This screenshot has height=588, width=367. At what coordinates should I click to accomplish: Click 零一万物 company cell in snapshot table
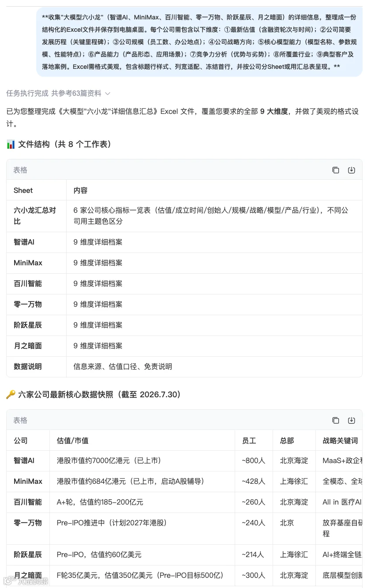[28, 528]
